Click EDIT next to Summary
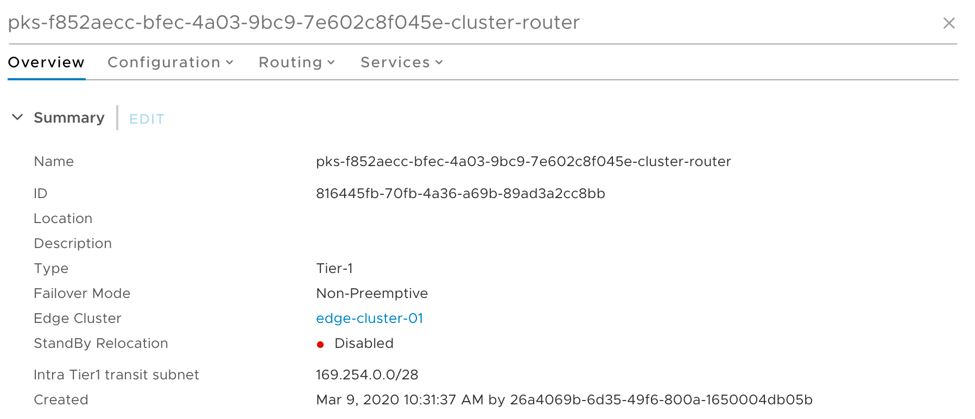The image size is (975, 419). (x=146, y=119)
